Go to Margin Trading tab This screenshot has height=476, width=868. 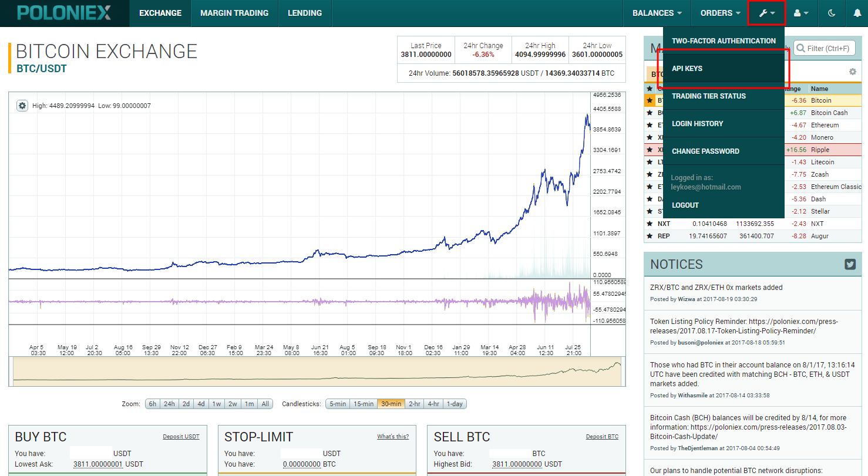234,13
